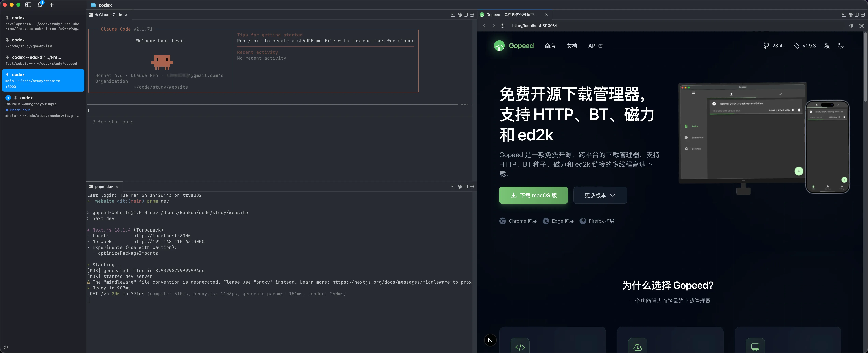Open browser developer tools icon
The width and height of the screenshot is (868, 353).
(x=861, y=26)
